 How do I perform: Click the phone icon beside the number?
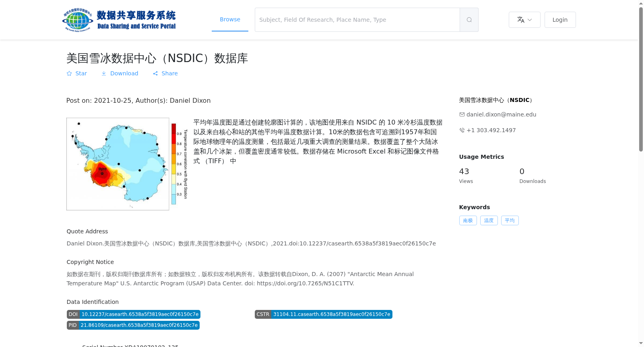[462, 130]
